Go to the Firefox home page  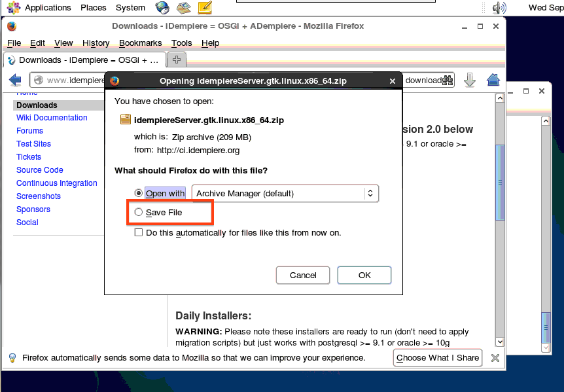point(493,80)
